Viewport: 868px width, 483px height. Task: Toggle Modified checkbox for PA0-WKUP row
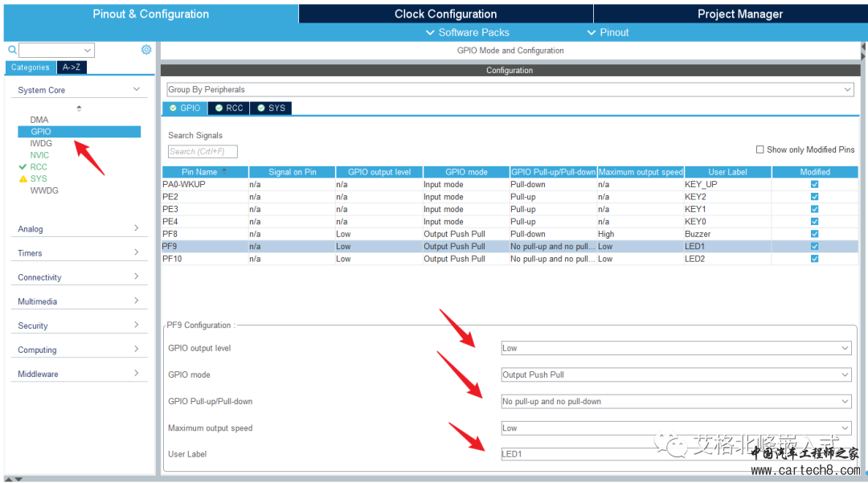814,184
